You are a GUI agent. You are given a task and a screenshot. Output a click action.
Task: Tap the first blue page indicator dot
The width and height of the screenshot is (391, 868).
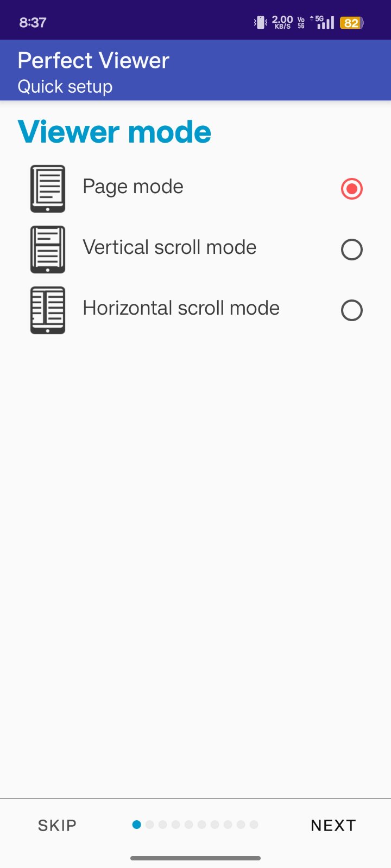(x=137, y=825)
